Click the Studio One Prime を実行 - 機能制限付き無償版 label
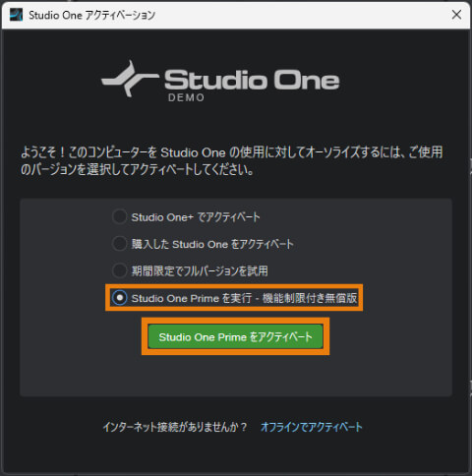The height and width of the screenshot is (476, 472). [244, 298]
